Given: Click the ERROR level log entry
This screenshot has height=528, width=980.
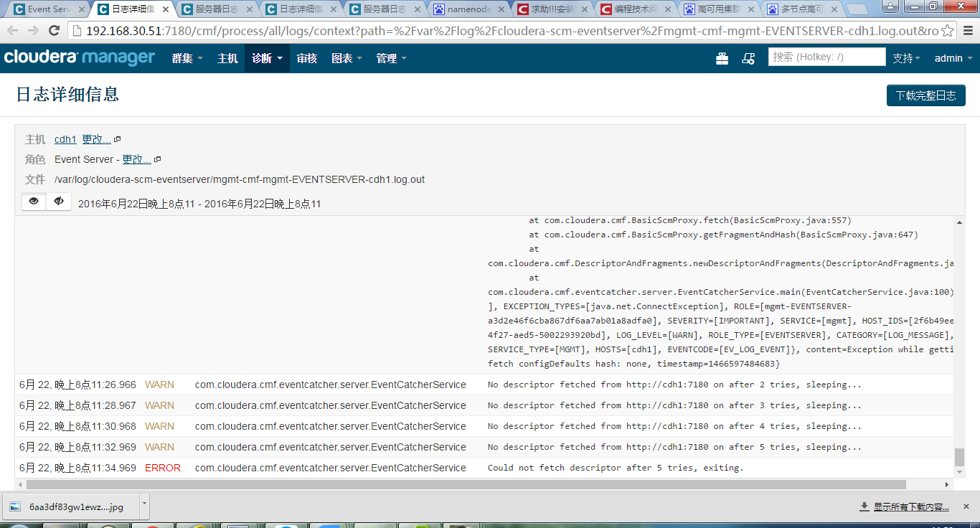Looking at the screenshot, I should (x=162, y=468).
